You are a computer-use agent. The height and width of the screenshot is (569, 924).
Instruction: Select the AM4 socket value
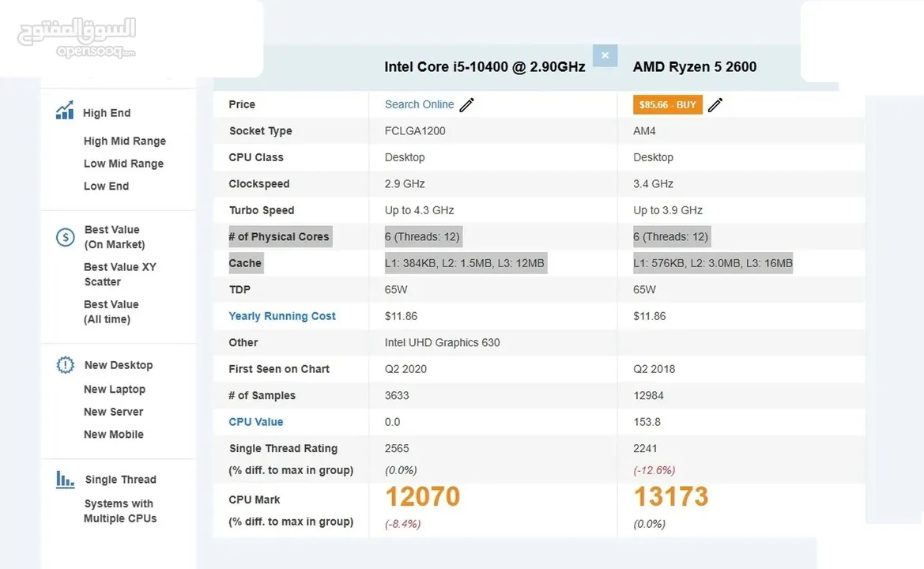pos(644,130)
